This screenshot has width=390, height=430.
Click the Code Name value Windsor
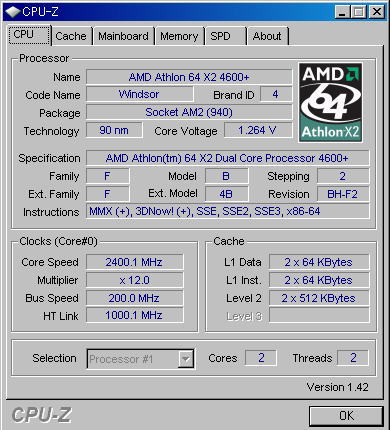(x=139, y=94)
